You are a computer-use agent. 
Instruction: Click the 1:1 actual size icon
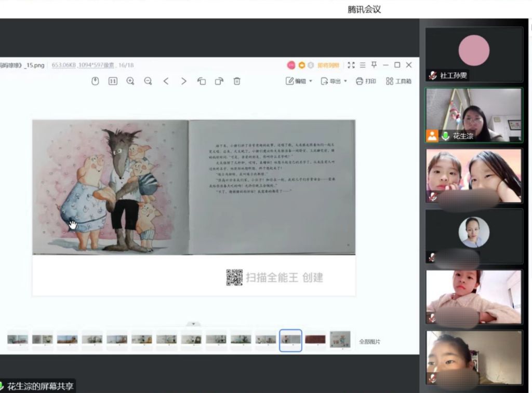click(113, 81)
